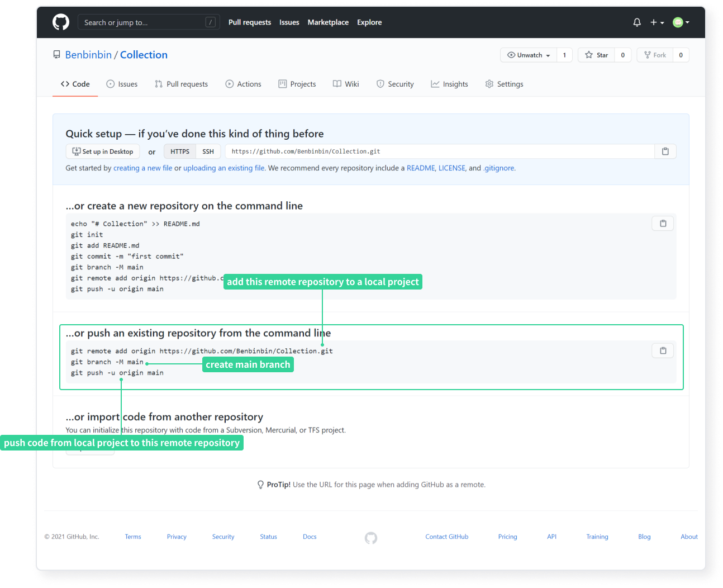Open the user avatar menu
The image size is (723, 588).
click(x=681, y=22)
